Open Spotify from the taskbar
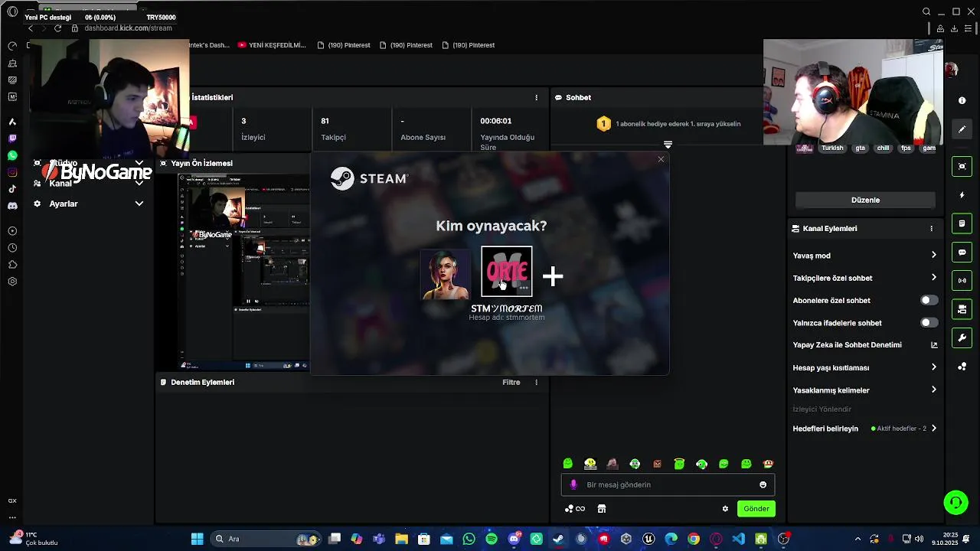This screenshot has width=980, height=551. (x=492, y=539)
